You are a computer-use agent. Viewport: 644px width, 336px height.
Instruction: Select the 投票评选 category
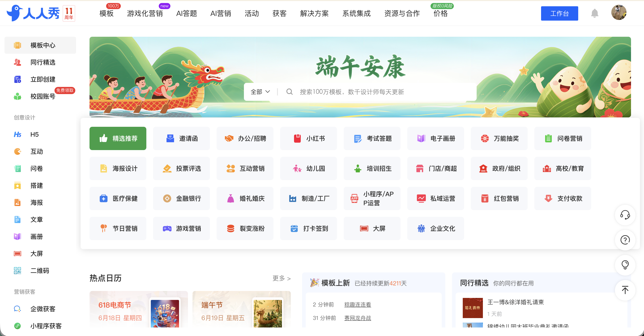coord(181,168)
